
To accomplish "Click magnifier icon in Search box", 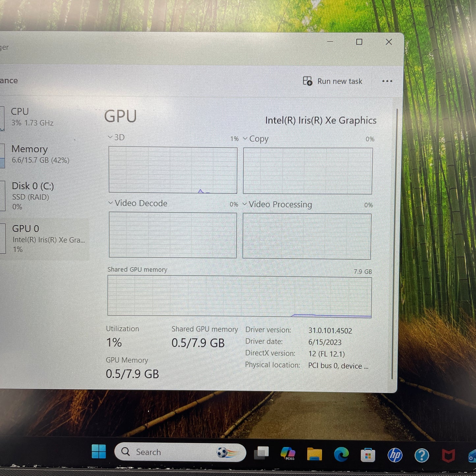I will pyautogui.click(x=126, y=452).
